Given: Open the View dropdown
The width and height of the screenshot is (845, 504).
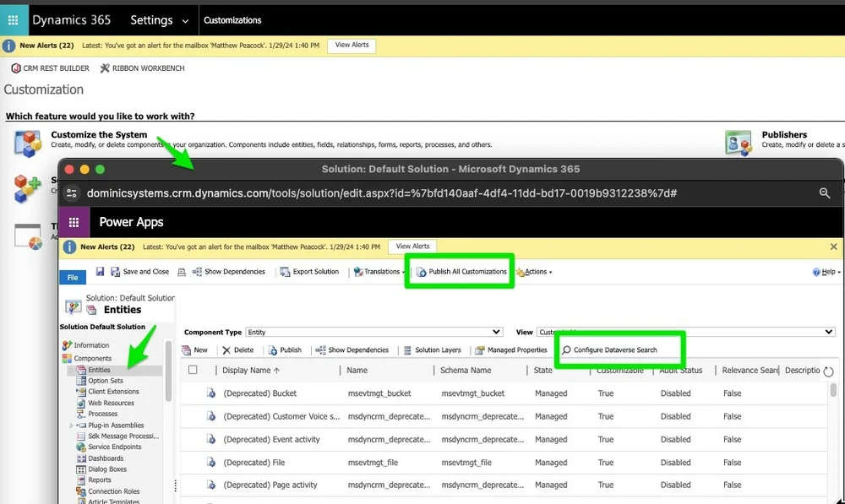Looking at the screenshot, I should pyautogui.click(x=686, y=333).
